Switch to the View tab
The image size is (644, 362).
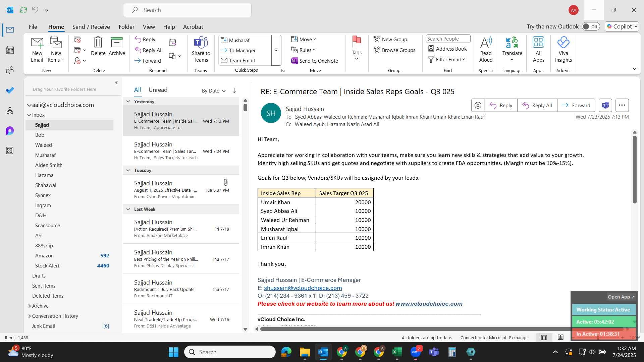point(149,27)
